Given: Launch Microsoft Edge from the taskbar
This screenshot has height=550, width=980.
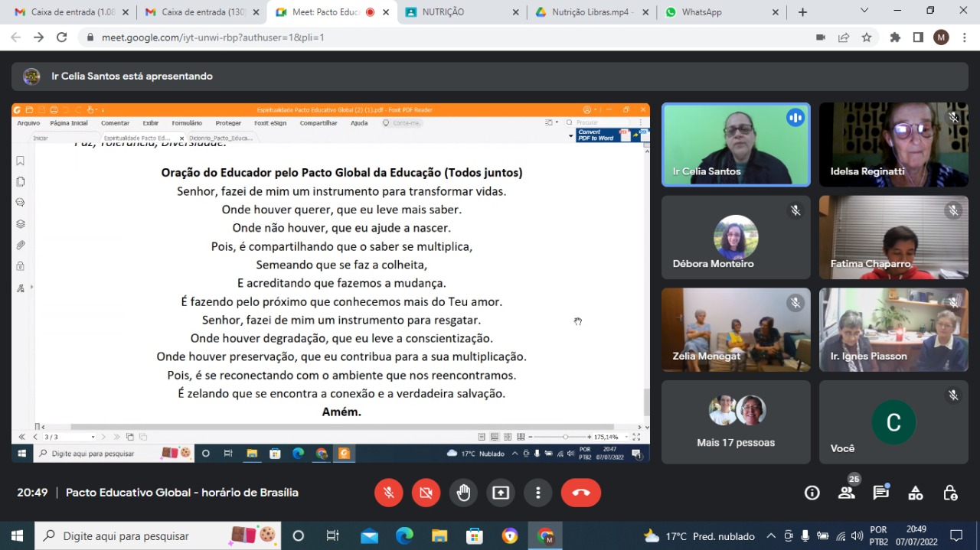Looking at the screenshot, I should pyautogui.click(x=404, y=535).
